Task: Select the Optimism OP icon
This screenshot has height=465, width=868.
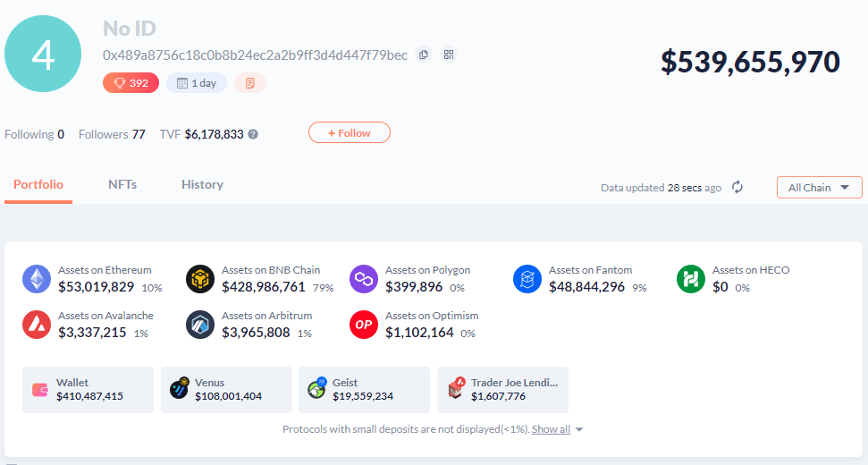Action: pos(364,325)
